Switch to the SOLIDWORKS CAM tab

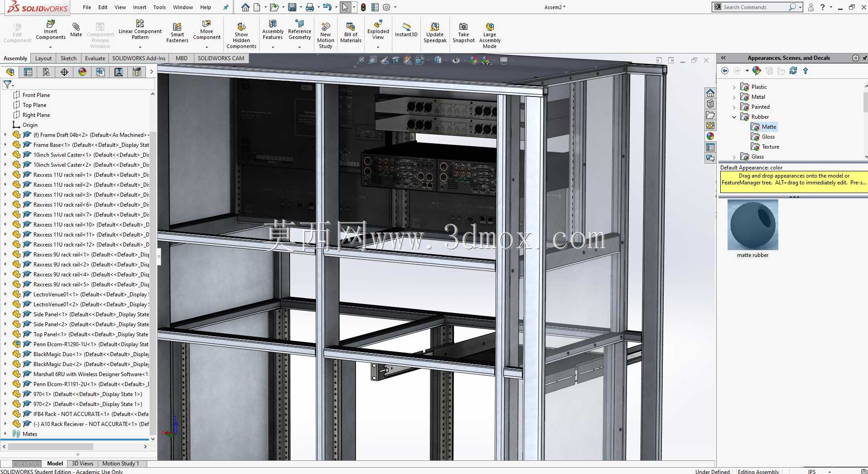click(x=221, y=58)
